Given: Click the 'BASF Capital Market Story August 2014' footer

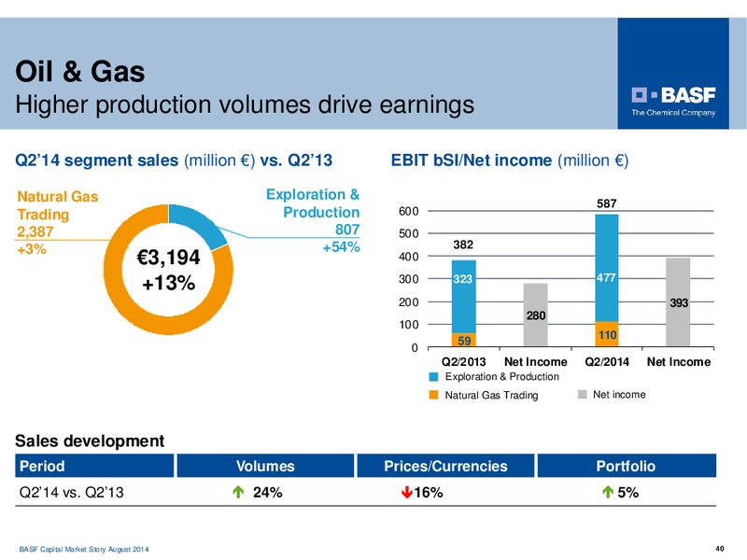Looking at the screenshot, I should 84,549.
